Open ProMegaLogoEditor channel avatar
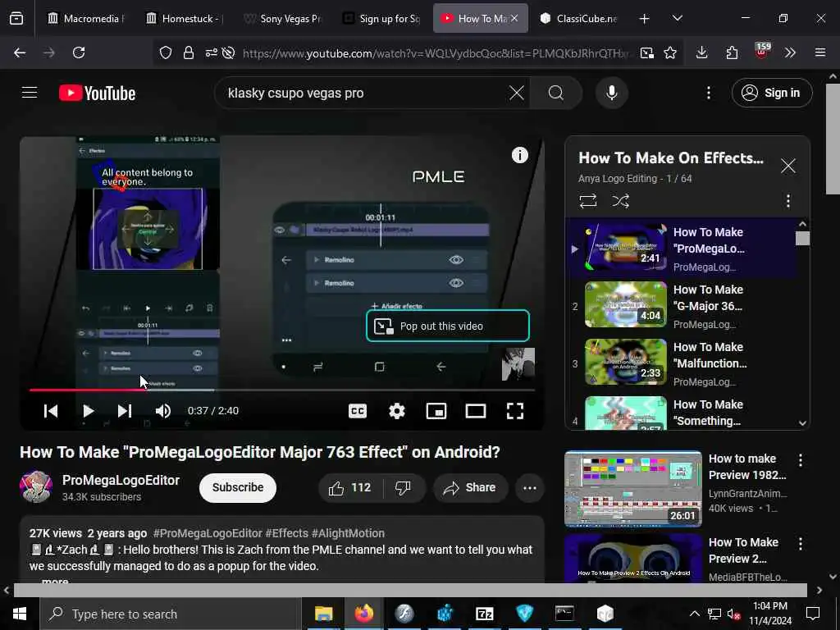This screenshot has width=840, height=630. [36, 487]
